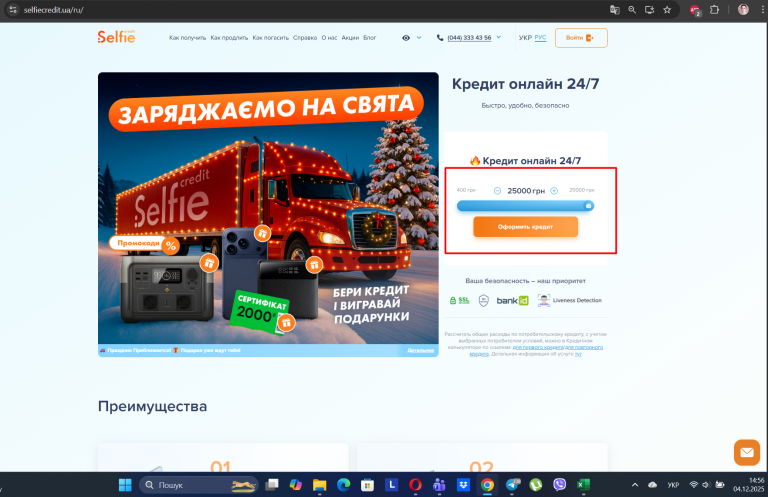Open the Справка menu item
768x497 pixels.
305,38
